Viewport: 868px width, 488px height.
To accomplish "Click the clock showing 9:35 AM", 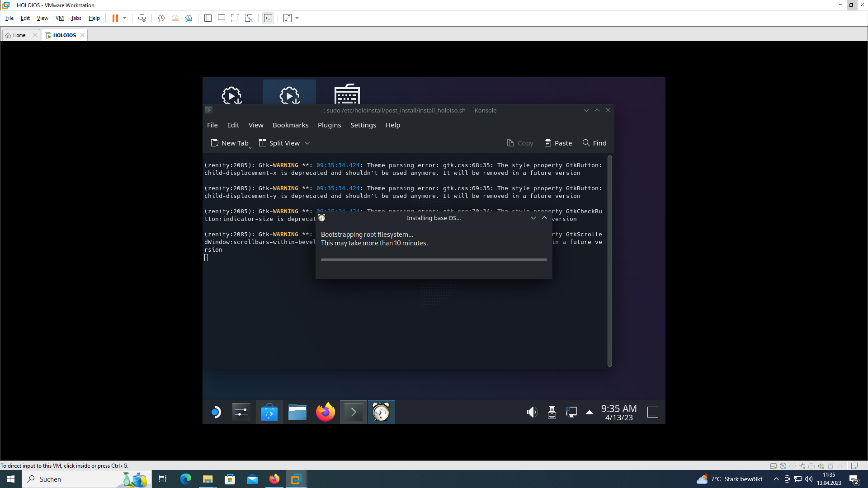I will [x=618, y=412].
